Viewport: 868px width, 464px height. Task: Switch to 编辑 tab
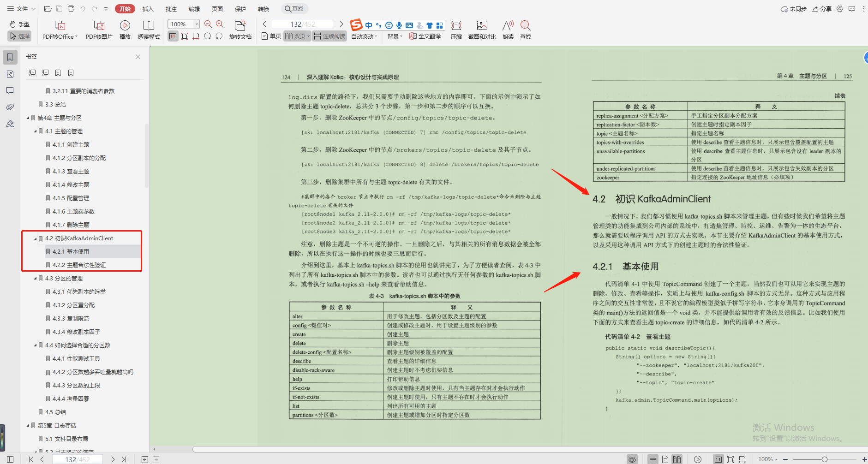point(194,9)
